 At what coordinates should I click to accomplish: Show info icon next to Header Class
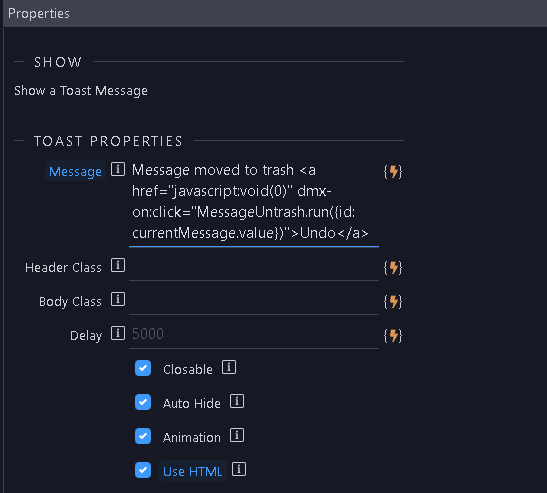coord(118,266)
